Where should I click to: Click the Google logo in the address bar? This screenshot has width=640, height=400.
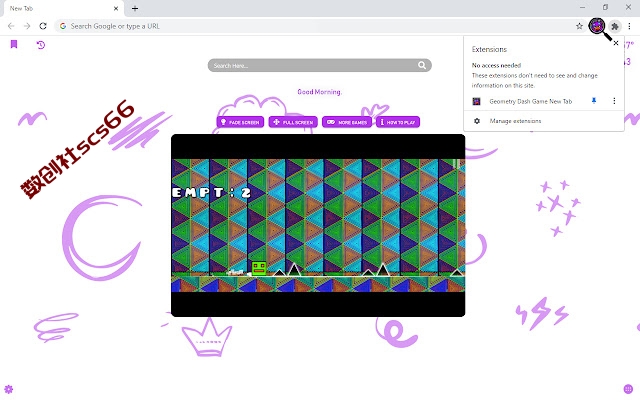tap(63, 26)
